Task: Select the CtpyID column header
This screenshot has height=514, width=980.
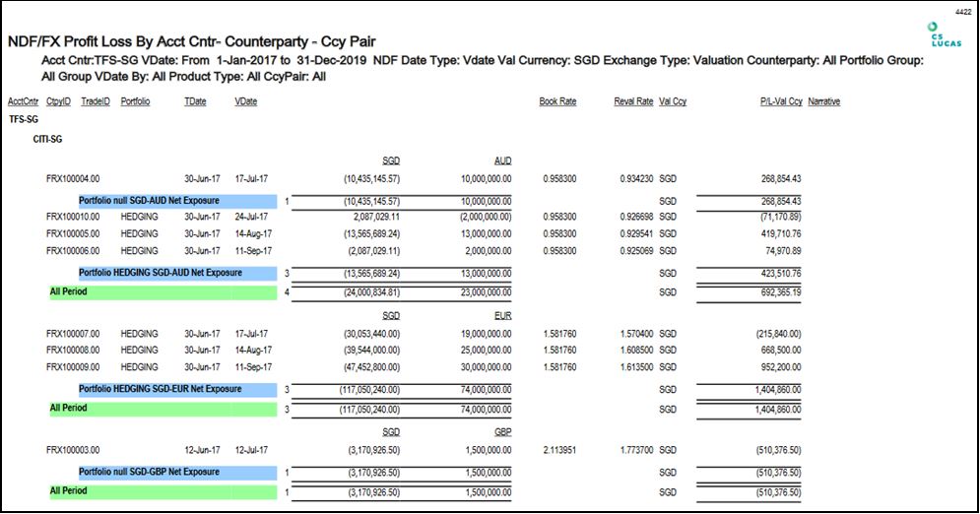Action: pyautogui.click(x=58, y=101)
